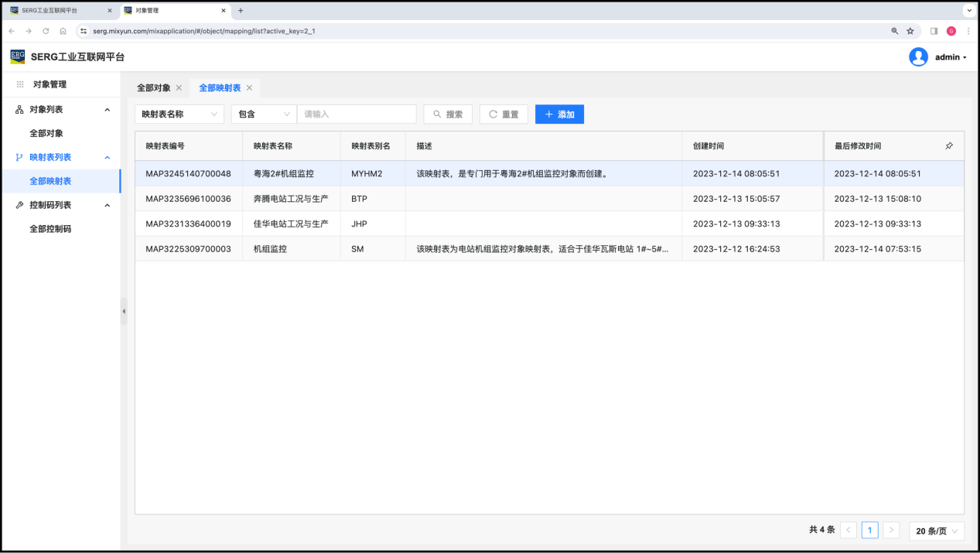Bookmark this page with the star icon
The width and height of the screenshot is (980, 553).
pos(910,31)
